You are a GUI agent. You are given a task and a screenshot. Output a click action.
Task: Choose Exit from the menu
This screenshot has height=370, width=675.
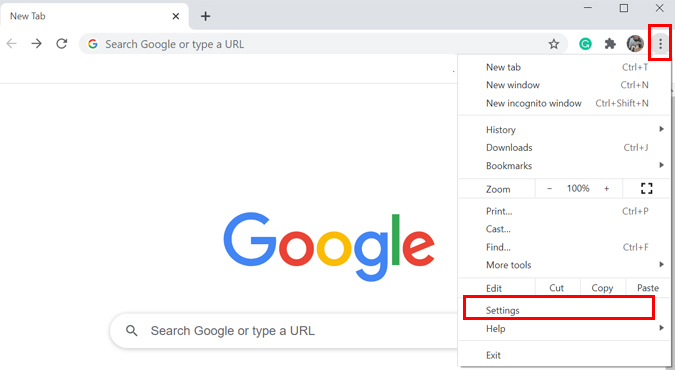click(x=564, y=355)
